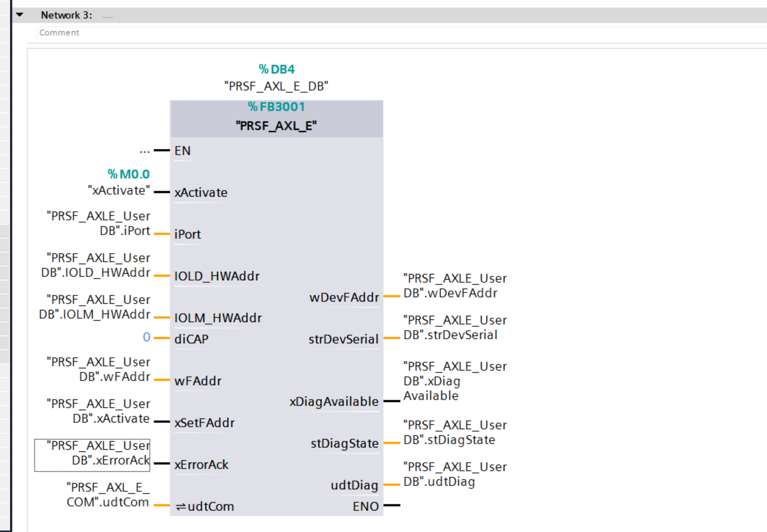Click the wFAddr pin label

198,381
